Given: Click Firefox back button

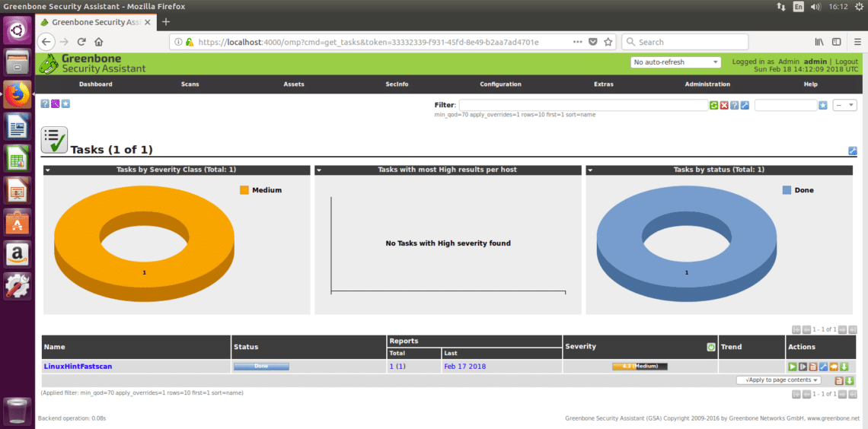Looking at the screenshot, I should pos(46,42).
